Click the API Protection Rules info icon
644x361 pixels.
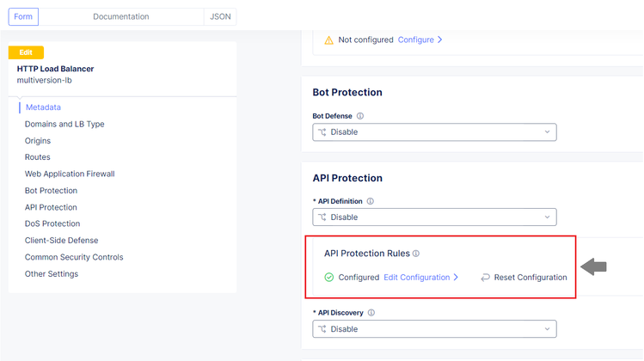[x=416, y=254]
